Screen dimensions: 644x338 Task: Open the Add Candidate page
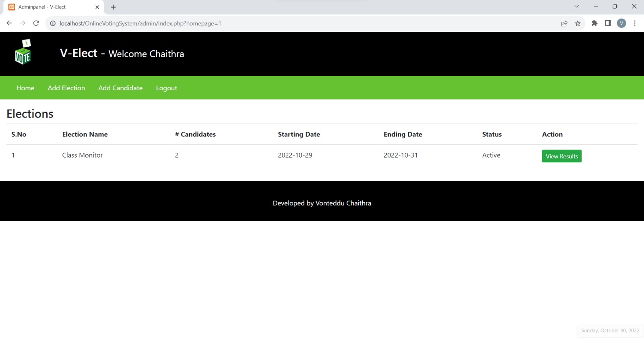[120, 88]
